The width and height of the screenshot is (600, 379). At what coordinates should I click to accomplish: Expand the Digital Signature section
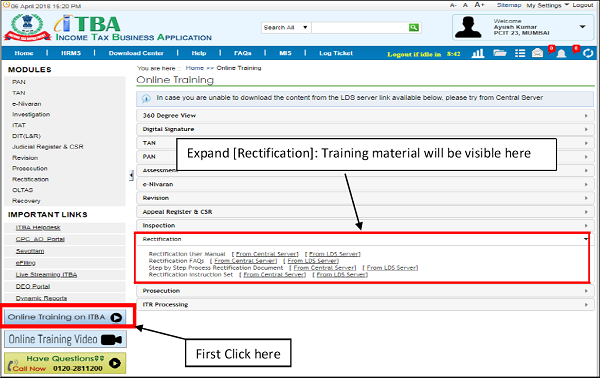365,129
